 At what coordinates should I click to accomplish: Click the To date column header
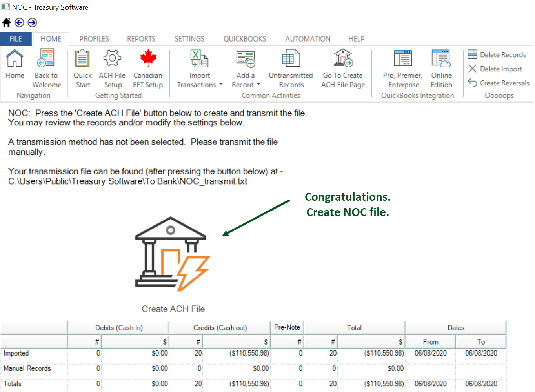click(x=481, y=342)
